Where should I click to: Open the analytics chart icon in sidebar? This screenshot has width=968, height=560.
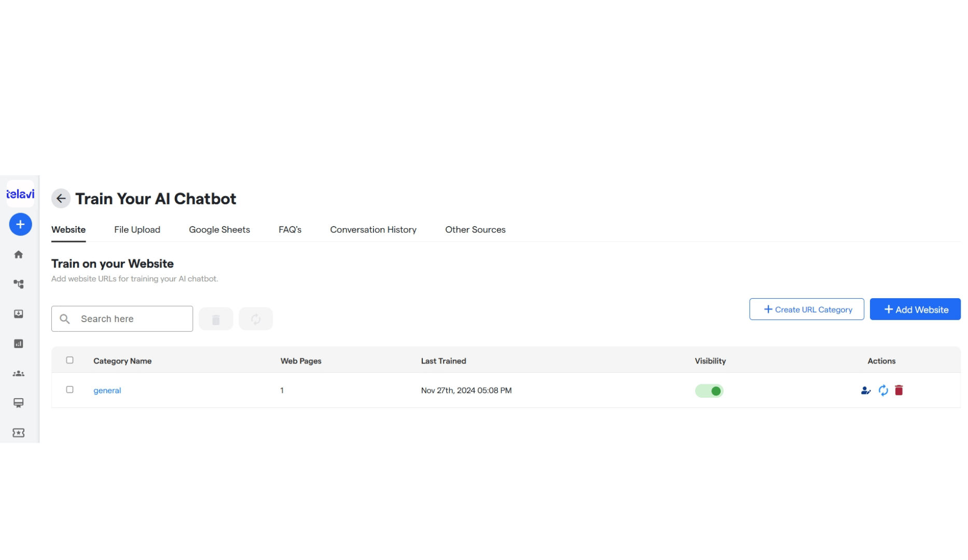(19, 344)
